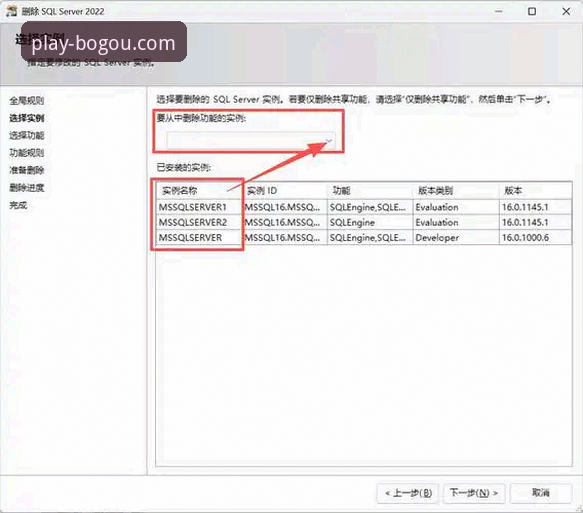The width and height of the screenshot is (583, 513).
Task: Click the SQLEngine feature cell for MSSQLSERVER2
Action: coord(370,222)
